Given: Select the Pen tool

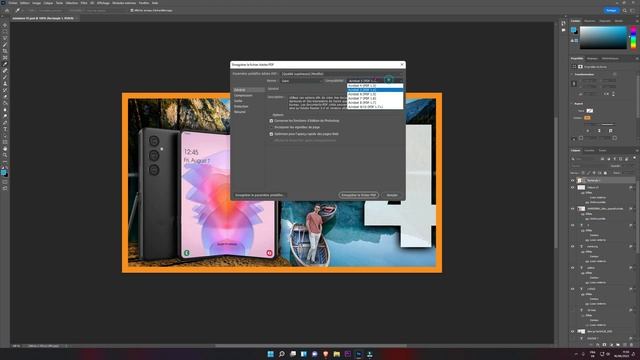Looking at the screenshot, I should [x=5, y=122].
